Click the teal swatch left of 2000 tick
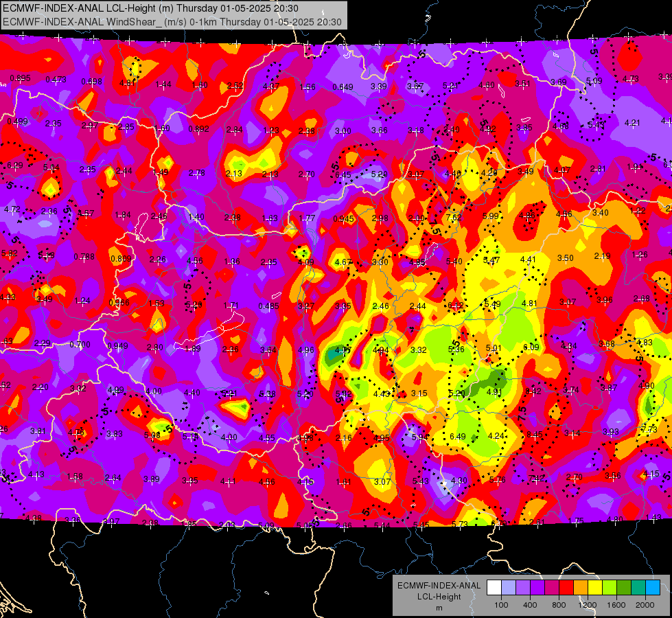The width and height of the screenshot is (672, 618). pyautogui.click(x=638, y=587)
